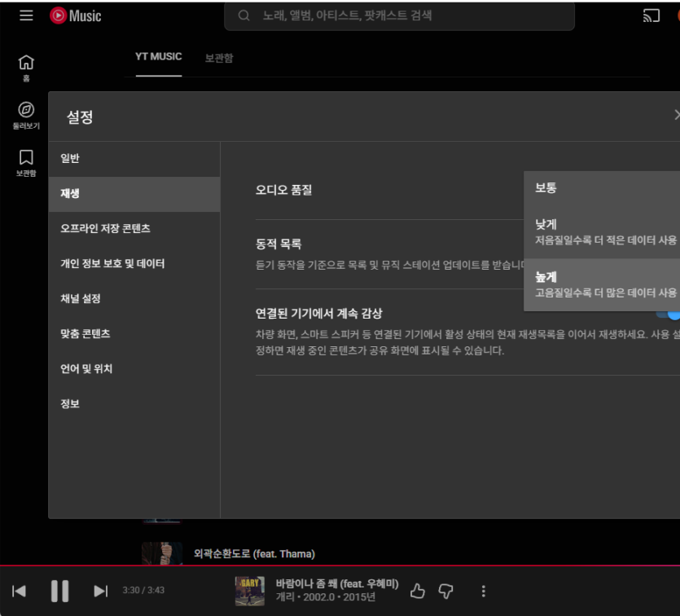Click the search magnifier icon
Screen dimensions: 680x616
[243, 15]
